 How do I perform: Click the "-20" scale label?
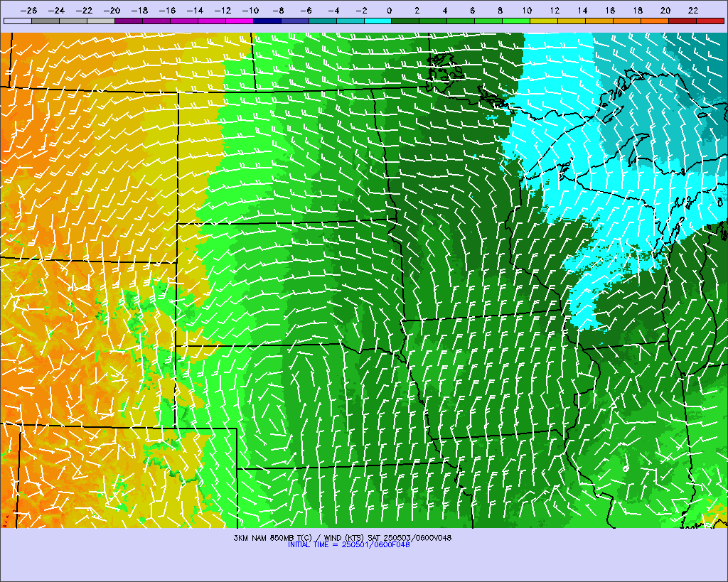112,10
